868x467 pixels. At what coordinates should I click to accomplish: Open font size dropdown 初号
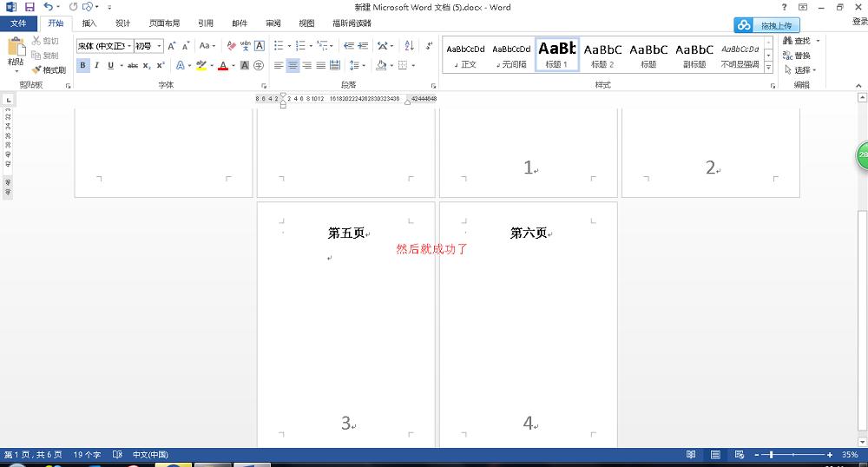[160, 46]
